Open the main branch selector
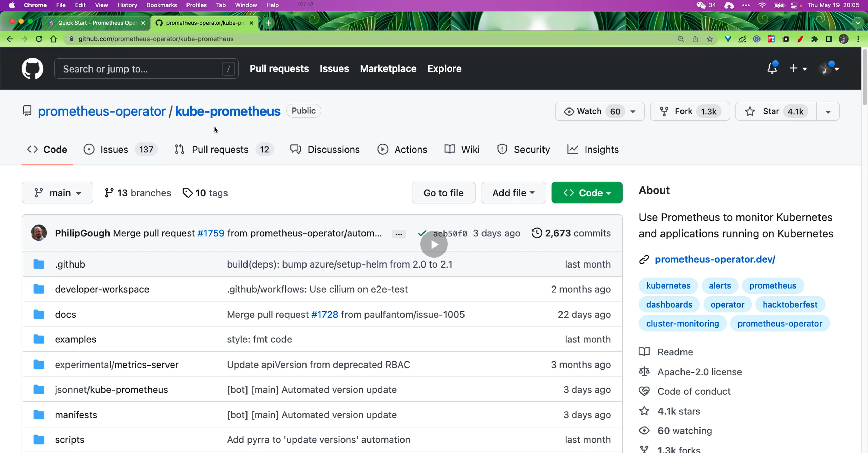This screenshot has height=453, width=868. (x=57, y=193)
